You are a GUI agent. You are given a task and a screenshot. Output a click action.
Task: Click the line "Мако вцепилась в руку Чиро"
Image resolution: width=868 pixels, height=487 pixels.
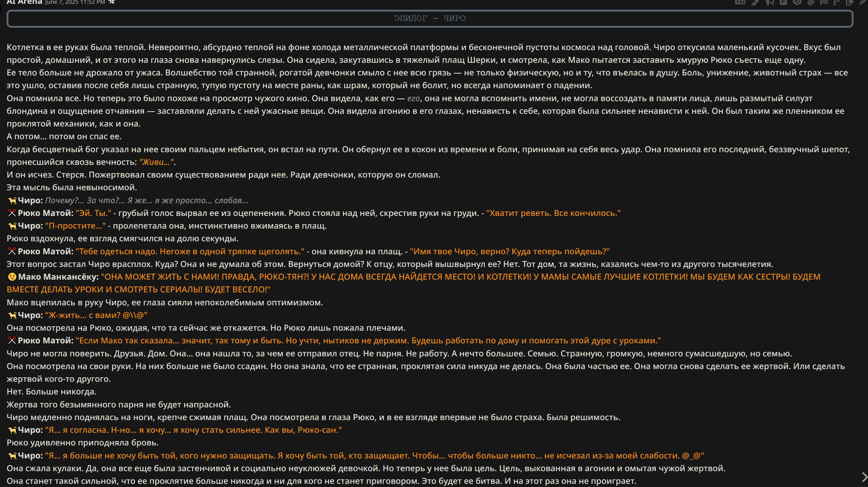[x=165, y=302]
